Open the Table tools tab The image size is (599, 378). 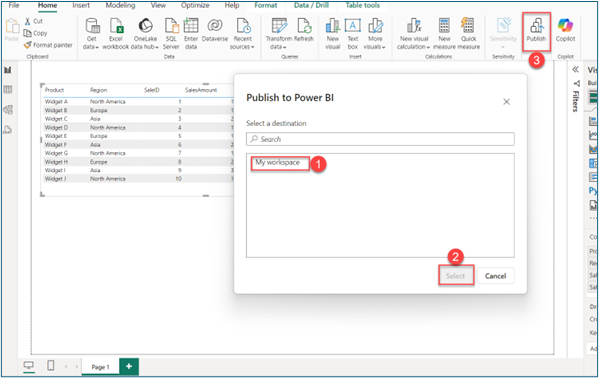(x=363, y=5)
